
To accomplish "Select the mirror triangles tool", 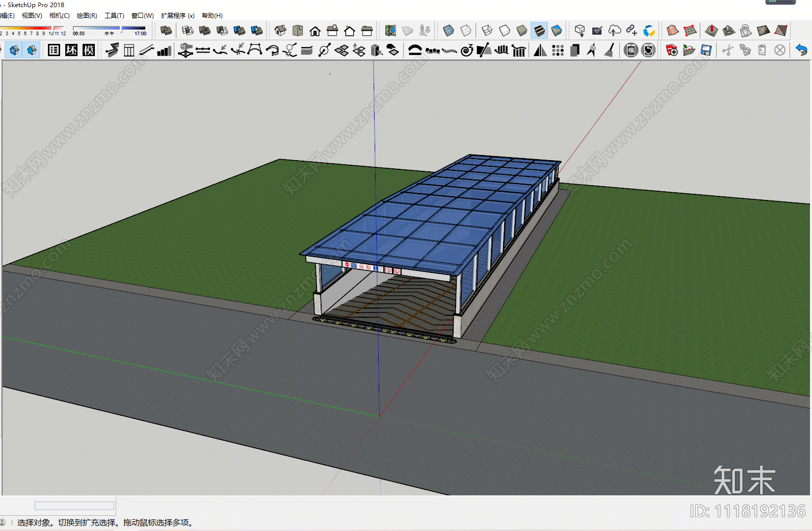I will 540,50.
